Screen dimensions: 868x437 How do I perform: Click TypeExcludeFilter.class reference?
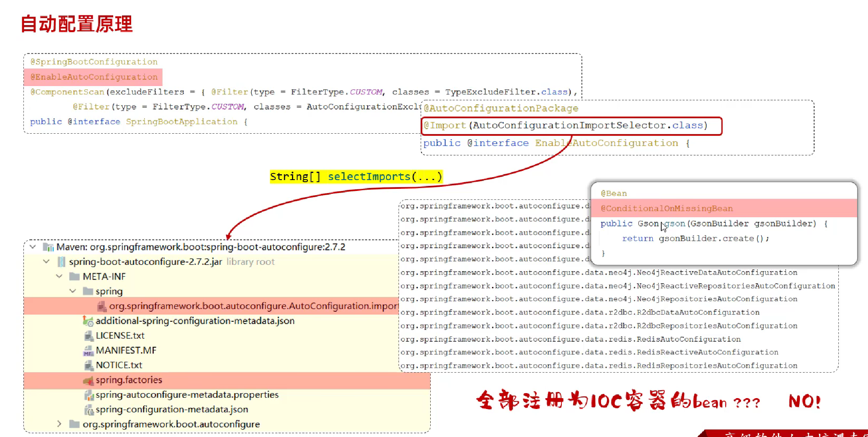[507, 92]
